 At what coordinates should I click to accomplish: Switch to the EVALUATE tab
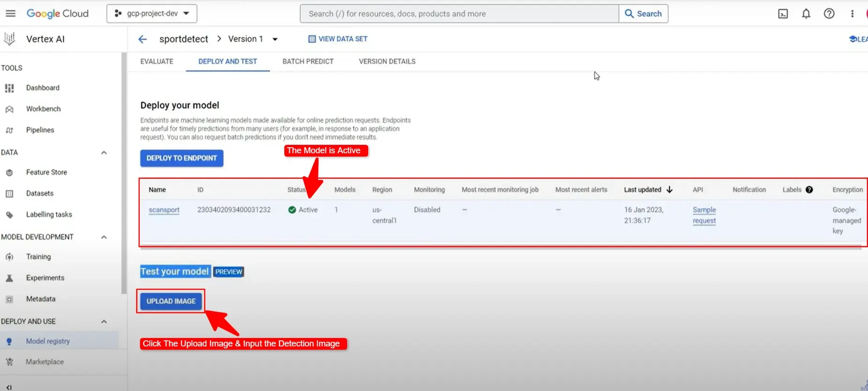pos(157,61)
